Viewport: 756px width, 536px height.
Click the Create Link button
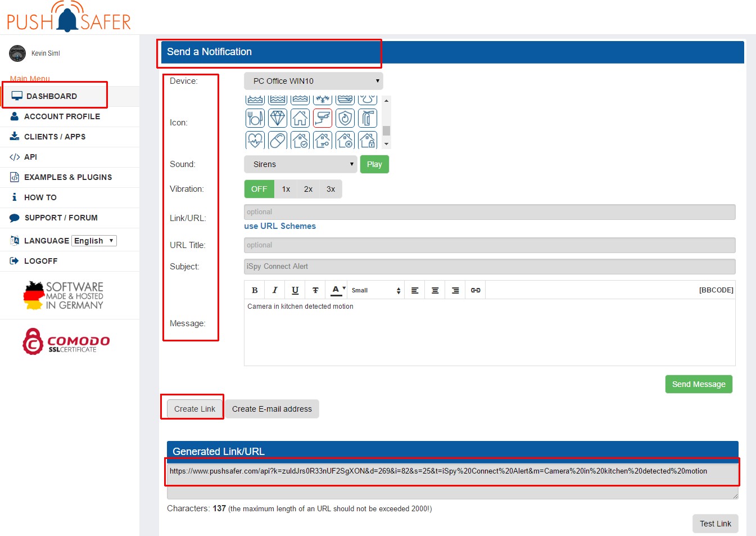[194, 409]
